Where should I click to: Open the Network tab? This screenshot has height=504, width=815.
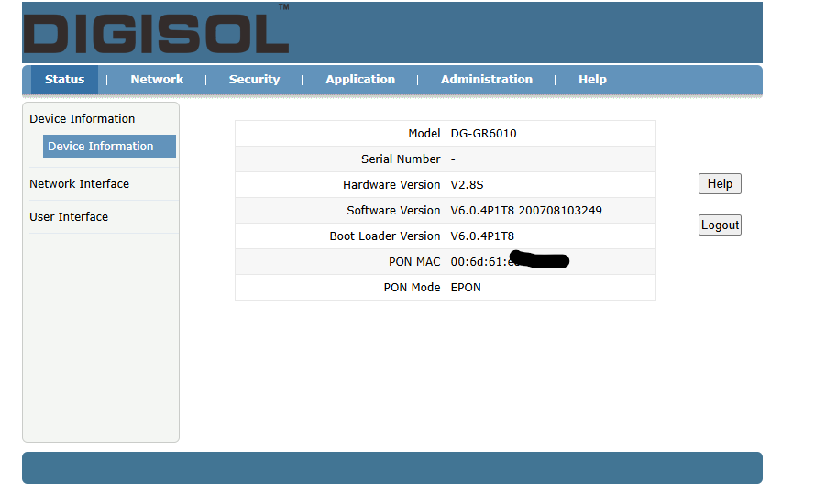coord(157,80)
